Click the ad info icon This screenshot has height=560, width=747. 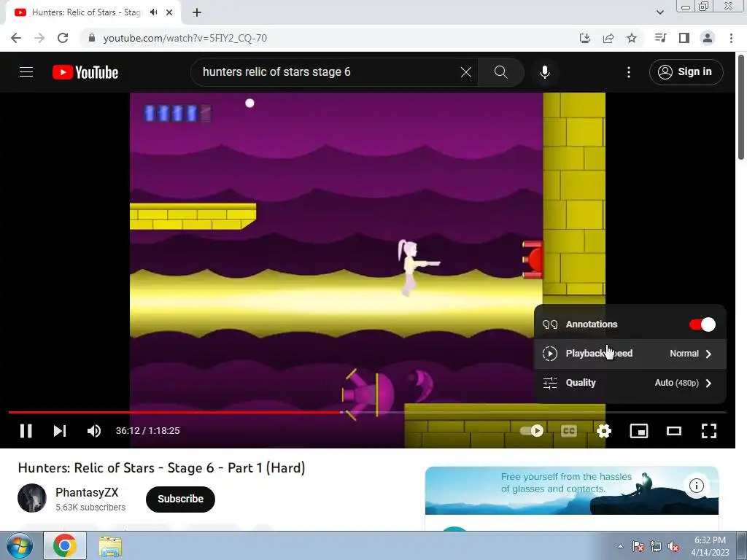coord(696,486)
